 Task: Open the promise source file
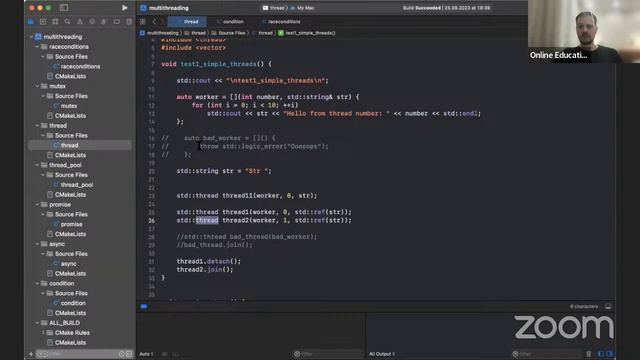(x=71, y=224)
